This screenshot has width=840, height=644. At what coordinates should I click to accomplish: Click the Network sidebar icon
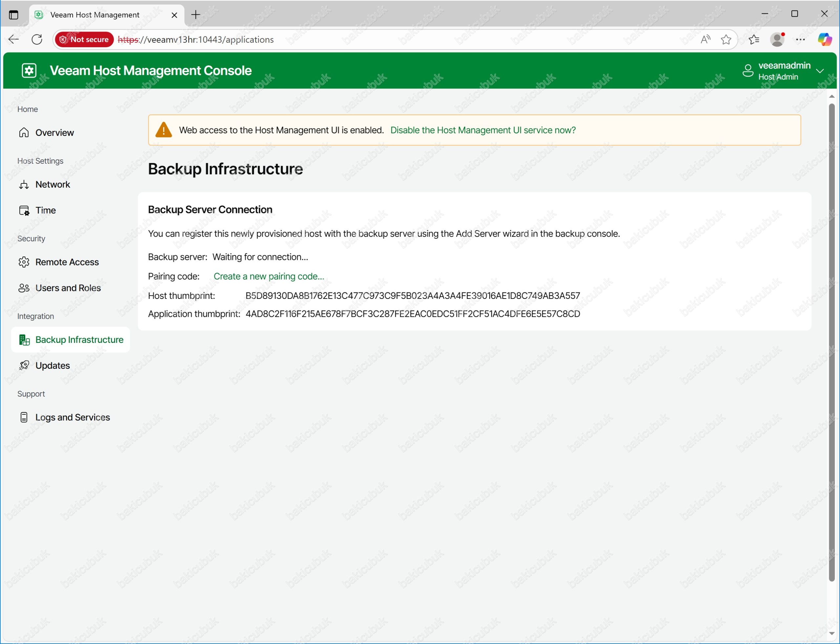click(x=24, y=185)
